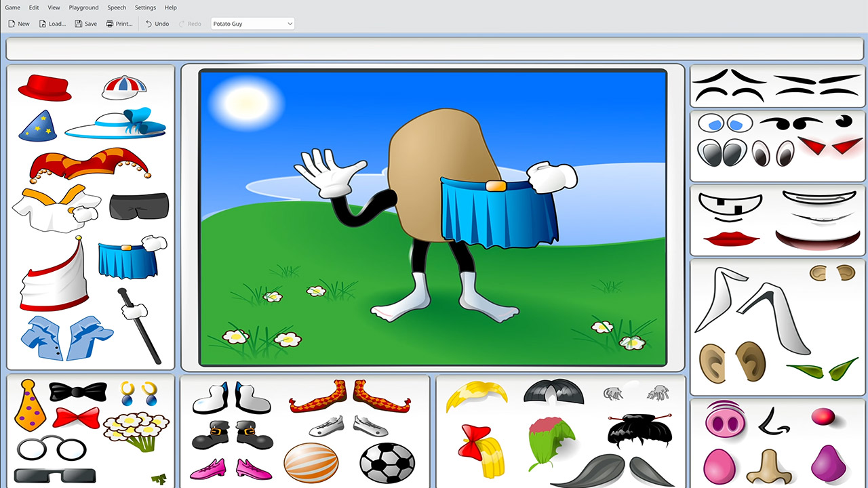Viewport: 868px width, 488px height.
Task: Click the Load... toolbar button
Action: [x=52, y=24]
